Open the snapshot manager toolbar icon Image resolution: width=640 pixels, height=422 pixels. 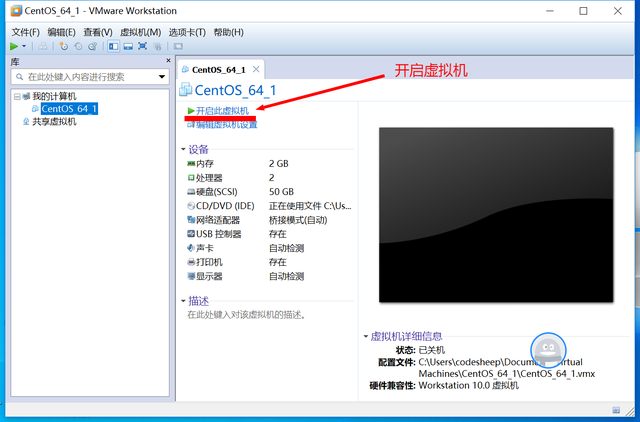[x=93, y=47]
